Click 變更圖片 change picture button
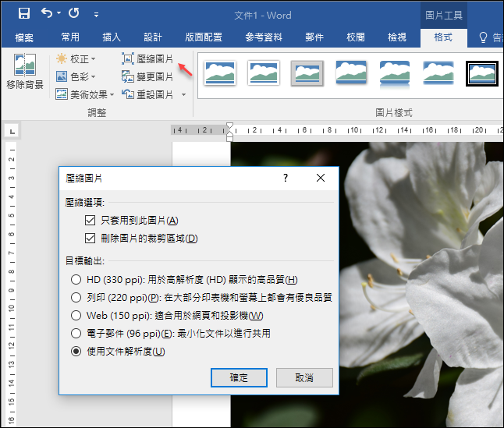This screenshot has width=504, height=428. pyautogui.click(x=147, y=76)
